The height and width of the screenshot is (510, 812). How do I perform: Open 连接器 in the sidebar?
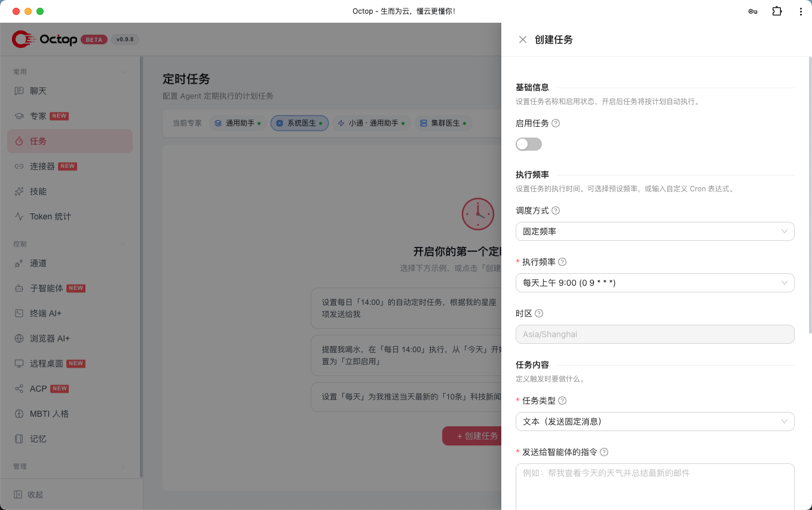point(70,166)
